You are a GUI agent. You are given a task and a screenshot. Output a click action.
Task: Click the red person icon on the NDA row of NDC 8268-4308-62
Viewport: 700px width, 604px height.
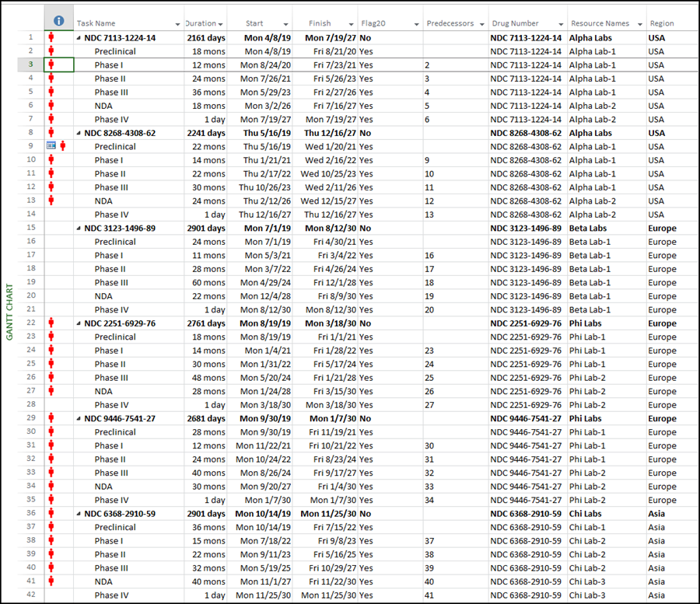pyautogui.click(x=51, y=201)
